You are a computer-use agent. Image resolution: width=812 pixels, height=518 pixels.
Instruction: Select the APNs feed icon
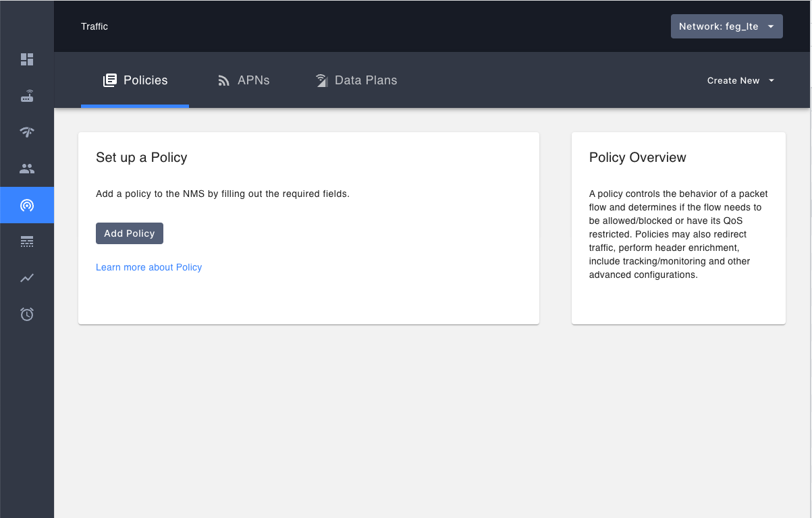coord(223,80)
